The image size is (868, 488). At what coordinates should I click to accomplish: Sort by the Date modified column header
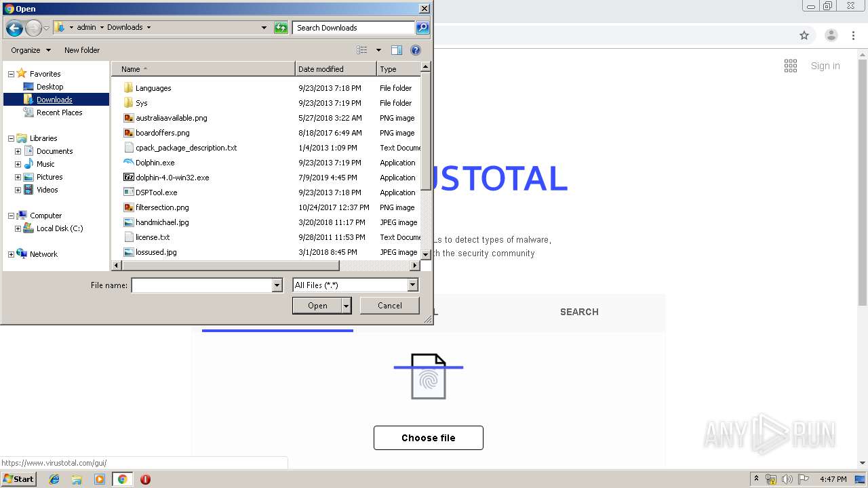click(336, 69)
